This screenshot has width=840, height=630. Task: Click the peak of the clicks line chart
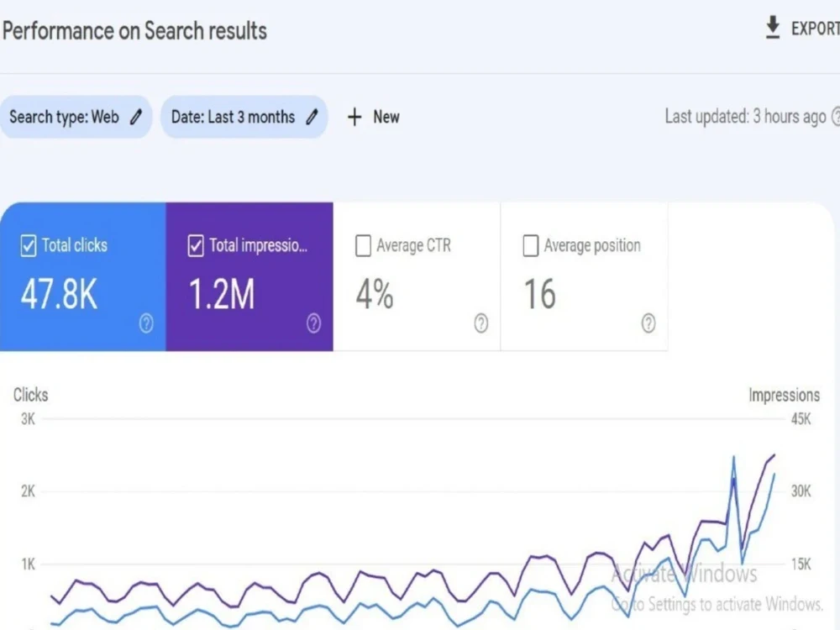[733, 457]
